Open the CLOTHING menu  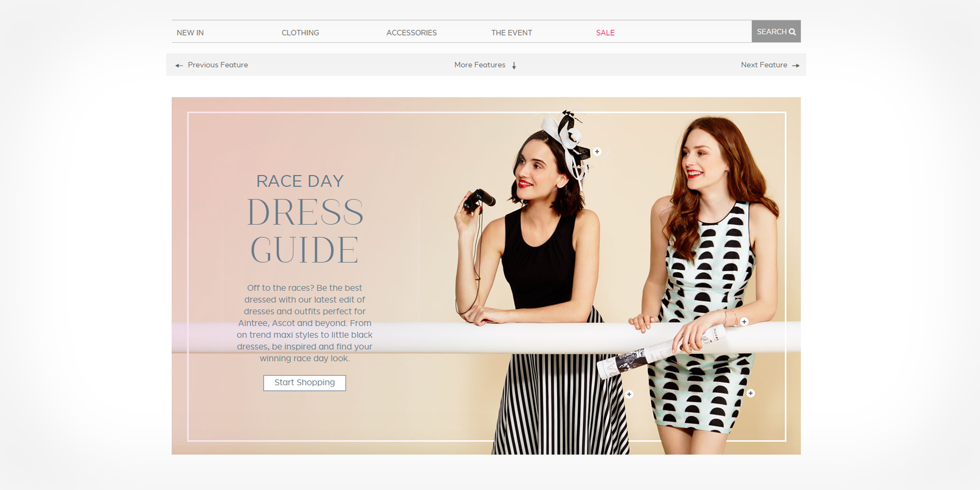point(300,32)
